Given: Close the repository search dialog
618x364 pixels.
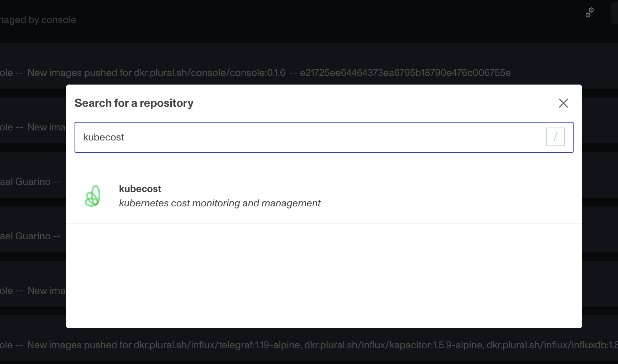Looking at the screenshot, I should pos(563,103).
